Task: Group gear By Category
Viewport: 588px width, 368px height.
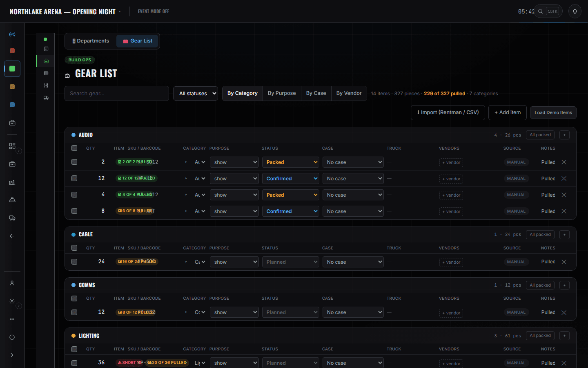Action: [243, 93]
